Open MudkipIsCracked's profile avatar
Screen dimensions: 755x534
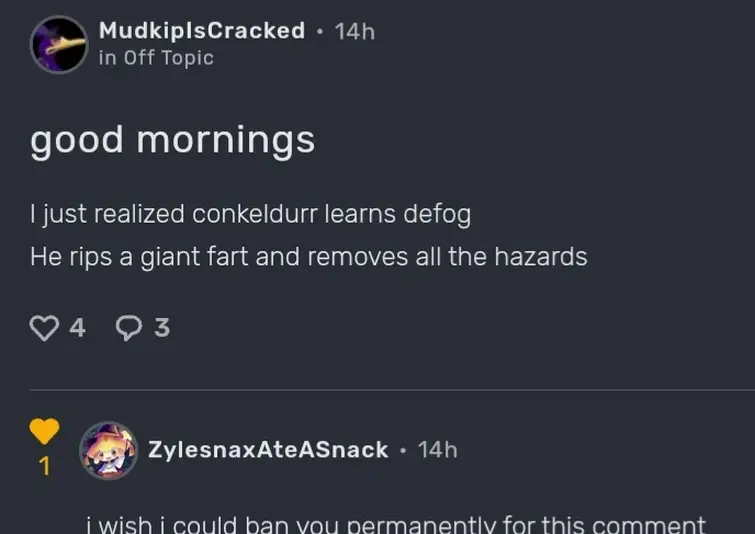tap(59, 44)
